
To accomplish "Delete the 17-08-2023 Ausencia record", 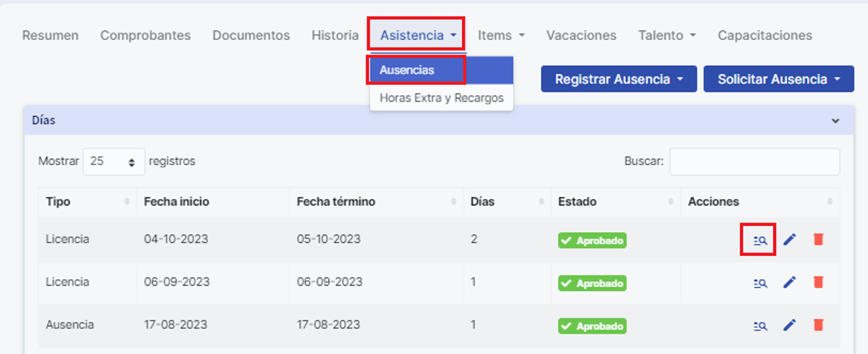I will pyautogui.click(x=818, y=325).
